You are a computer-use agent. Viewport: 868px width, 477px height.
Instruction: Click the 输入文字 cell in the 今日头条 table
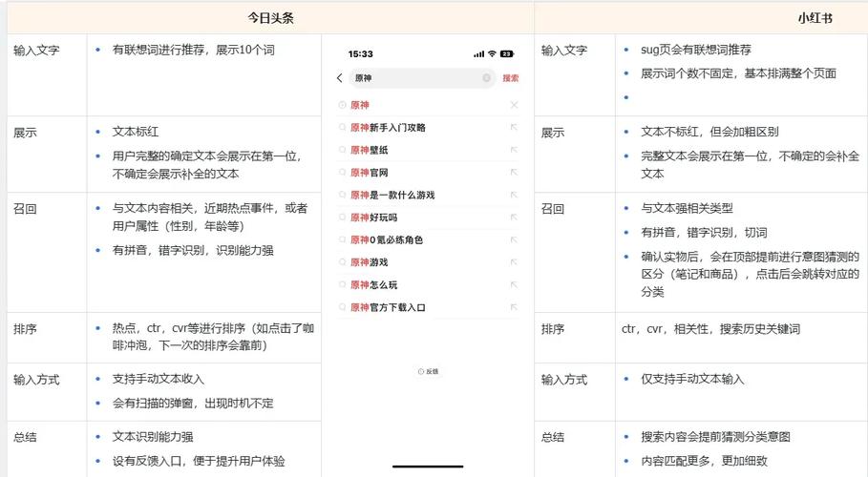tap(36, 51)
